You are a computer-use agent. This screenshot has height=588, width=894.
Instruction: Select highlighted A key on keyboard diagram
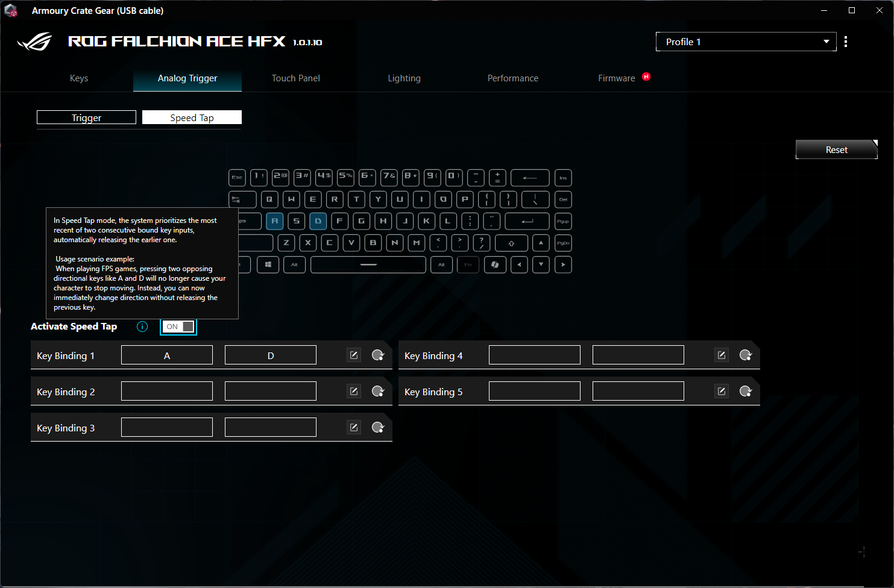275,221
